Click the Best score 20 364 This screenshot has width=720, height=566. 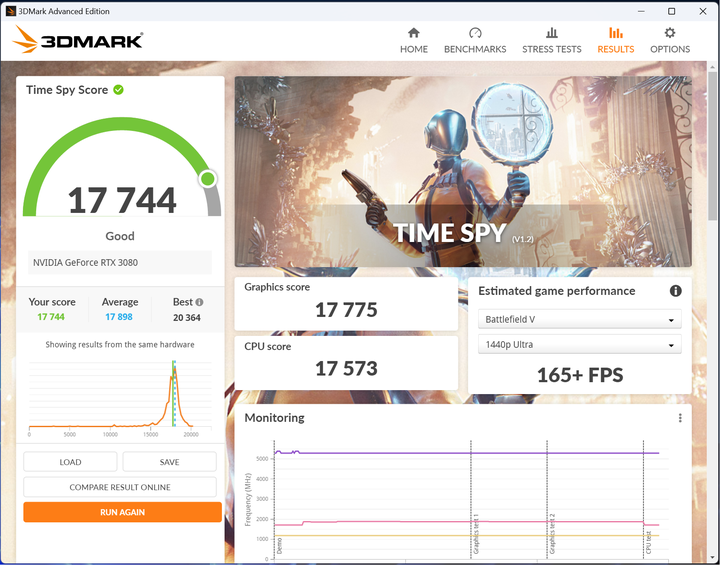pos(187,317)
